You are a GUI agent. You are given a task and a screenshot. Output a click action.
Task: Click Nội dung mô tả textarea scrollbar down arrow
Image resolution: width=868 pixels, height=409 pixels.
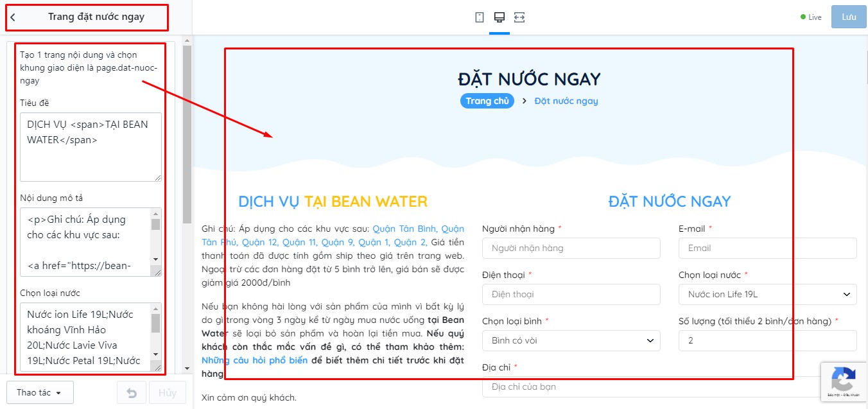coord(155,259)
